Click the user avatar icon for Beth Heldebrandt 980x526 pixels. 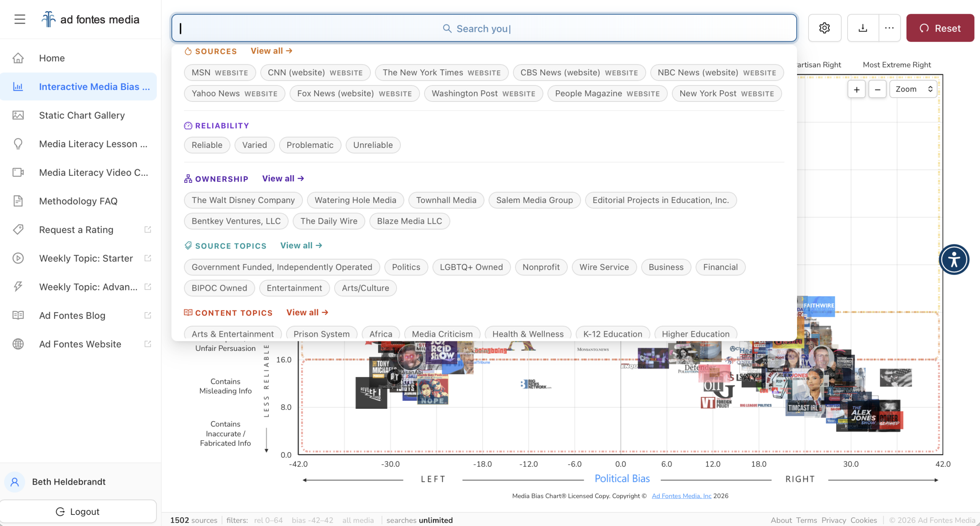click(x=15, y=482)
